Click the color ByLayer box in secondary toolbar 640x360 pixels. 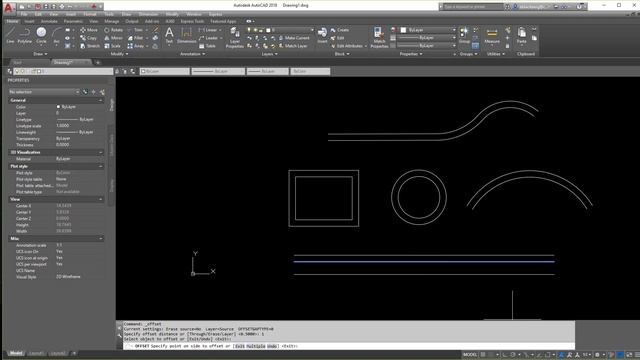[x=164, y=71]
